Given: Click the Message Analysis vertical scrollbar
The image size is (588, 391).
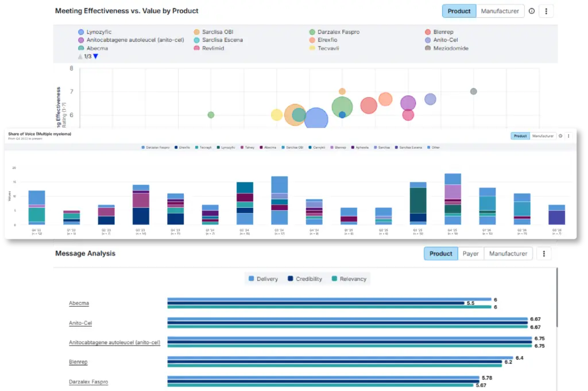Looking at the screenshot, I should [557, 297].
